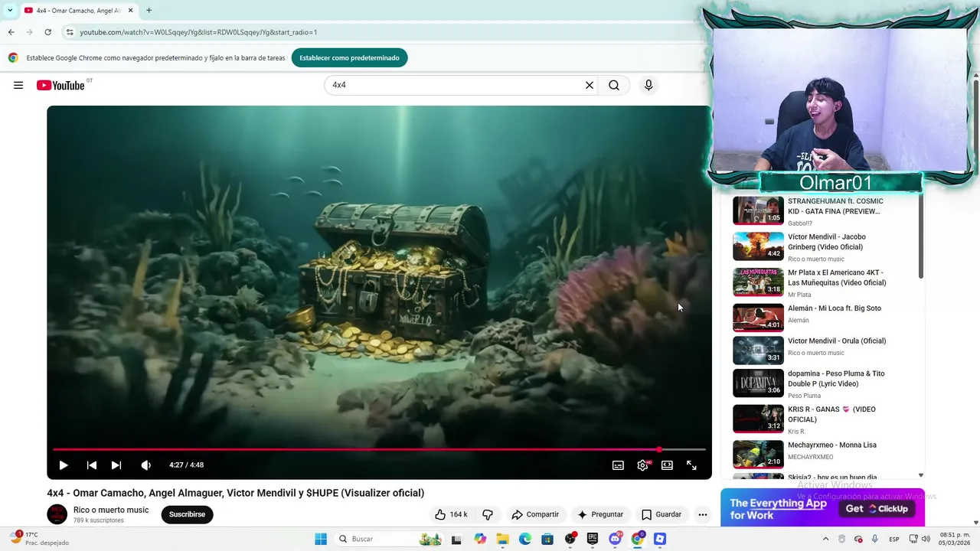Open Roblox from the taskbar
This screenshot has width=980, height=551.
[660, 539]
